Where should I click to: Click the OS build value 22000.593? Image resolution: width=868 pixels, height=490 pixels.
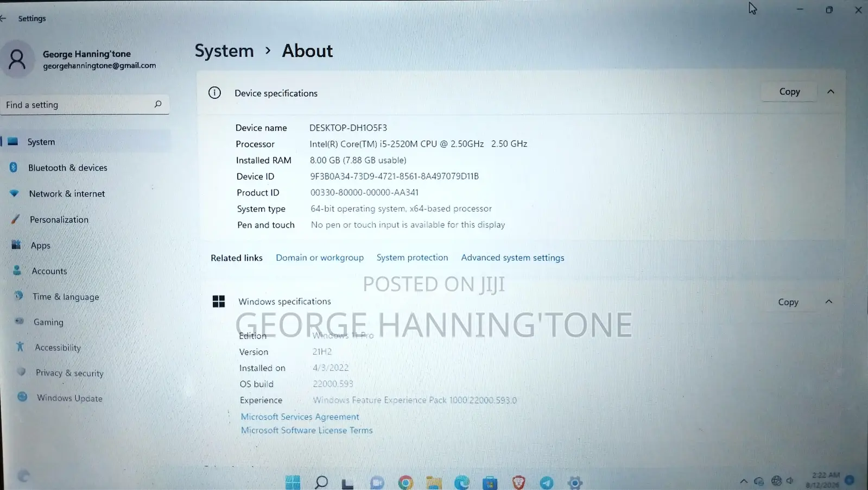[x=333, y=384]
